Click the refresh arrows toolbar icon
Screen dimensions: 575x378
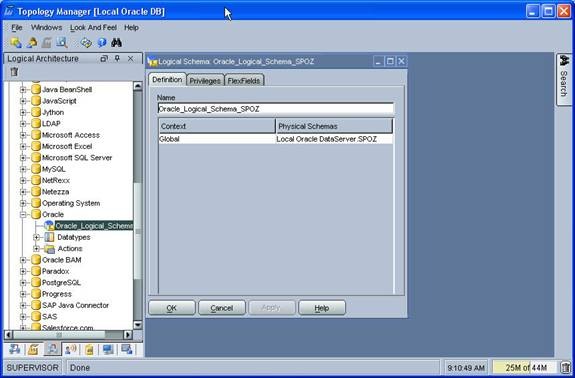tap(86, 43)
